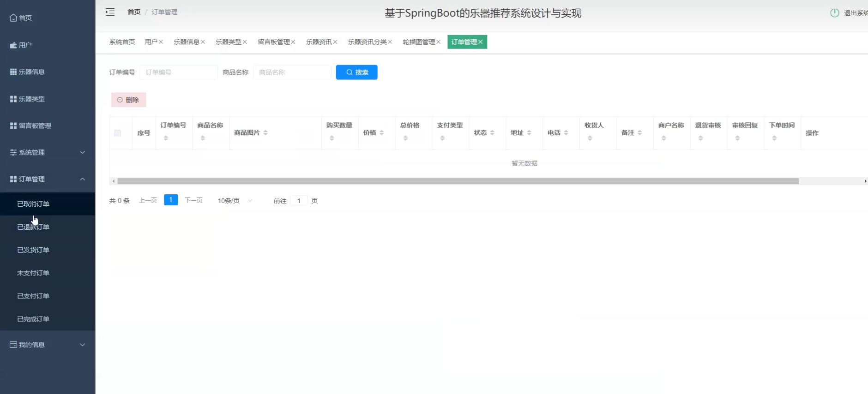
Task: Click the go-to page number input
Action: coord(299,201)
